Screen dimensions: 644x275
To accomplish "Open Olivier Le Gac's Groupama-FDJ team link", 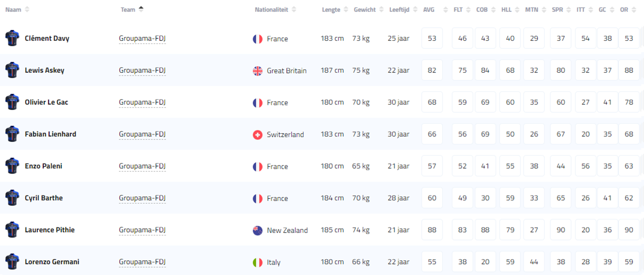I will pyautogui.click(x=142, y=102).
